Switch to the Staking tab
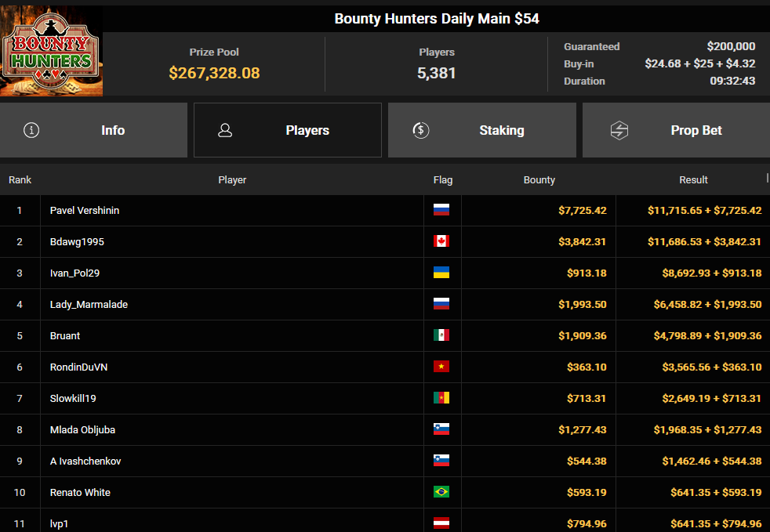 pyautogui.click(x=481, y=130)
